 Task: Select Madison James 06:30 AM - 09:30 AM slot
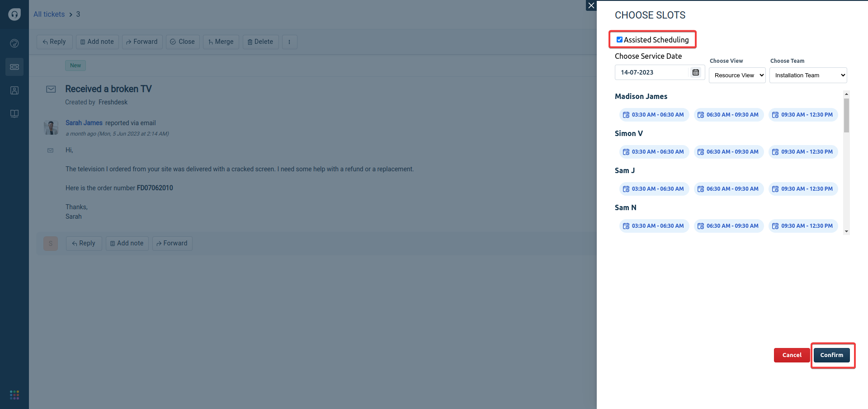[728, 115]
